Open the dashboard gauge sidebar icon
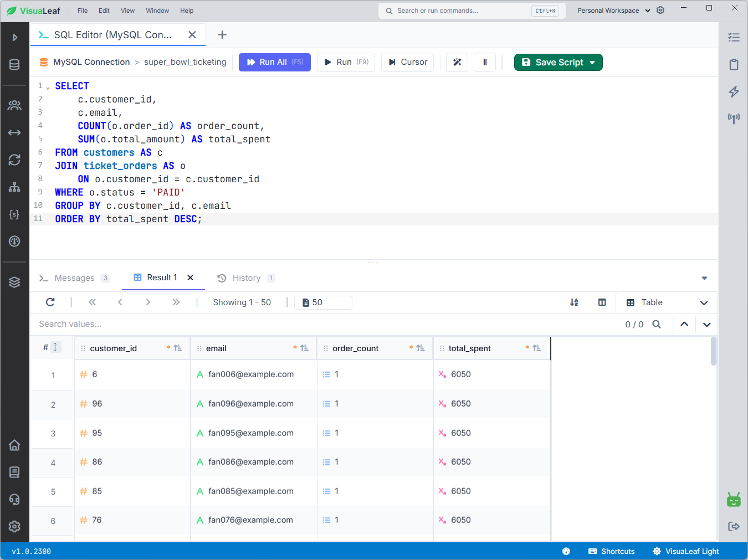The width and height of the screenshot is (748, 560). click(x=14, y=241)
